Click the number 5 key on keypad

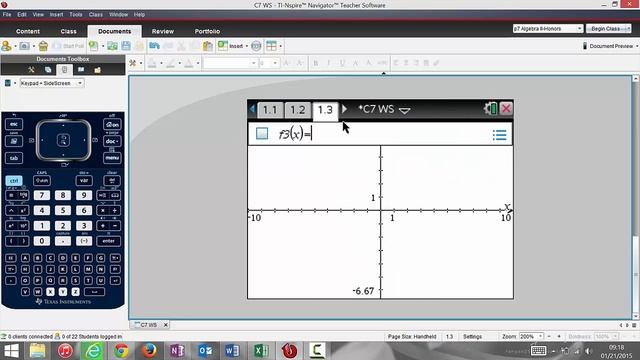pyautogui.click(x=63, y=210)
